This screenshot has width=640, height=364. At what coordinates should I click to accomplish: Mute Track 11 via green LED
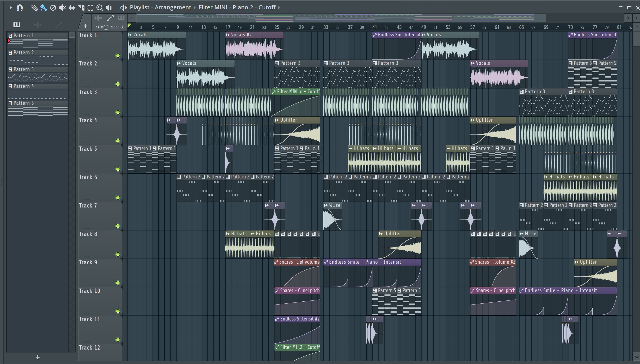pyautogui.click(x=118, y=340)
